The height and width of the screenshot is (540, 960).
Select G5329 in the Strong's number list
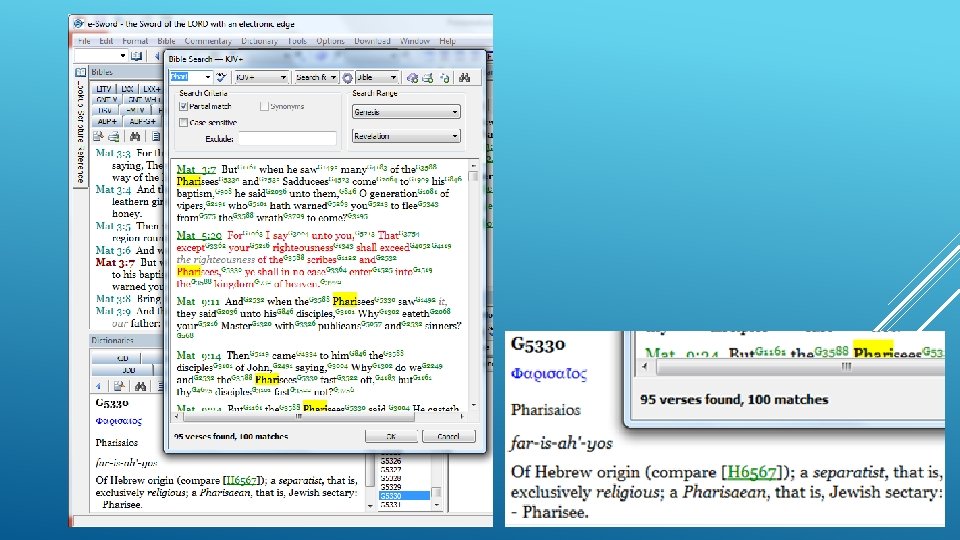coord(391,487)
